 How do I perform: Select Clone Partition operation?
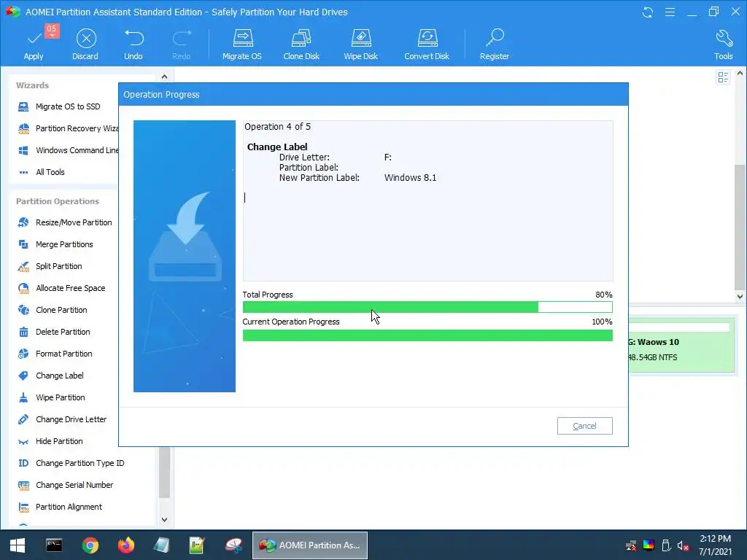[53, 310]
